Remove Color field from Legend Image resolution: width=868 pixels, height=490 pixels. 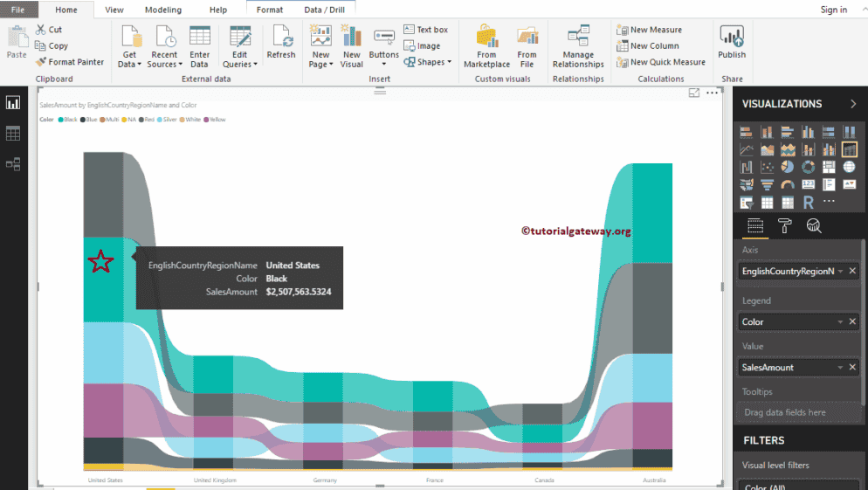click(x=852, y=321)
